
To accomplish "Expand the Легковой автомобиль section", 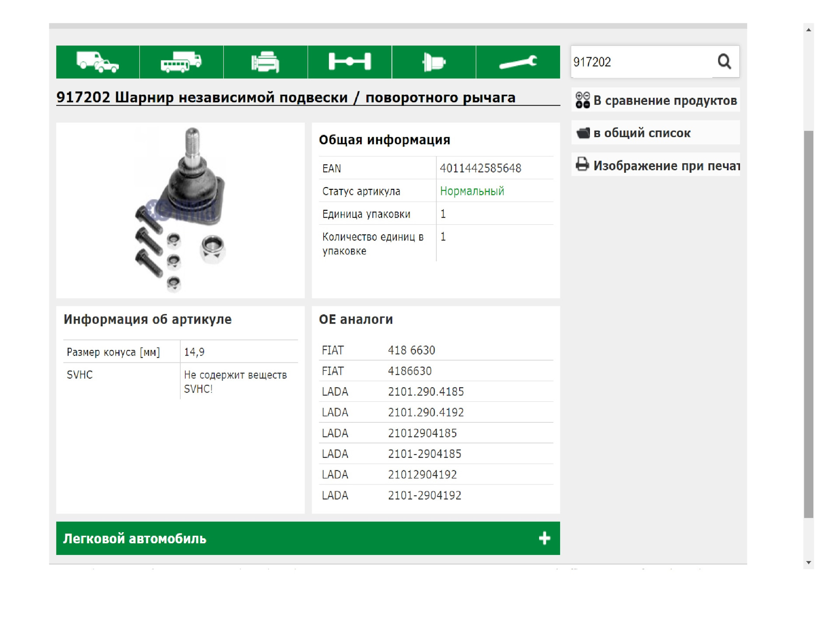I will [x=135, y=539].
